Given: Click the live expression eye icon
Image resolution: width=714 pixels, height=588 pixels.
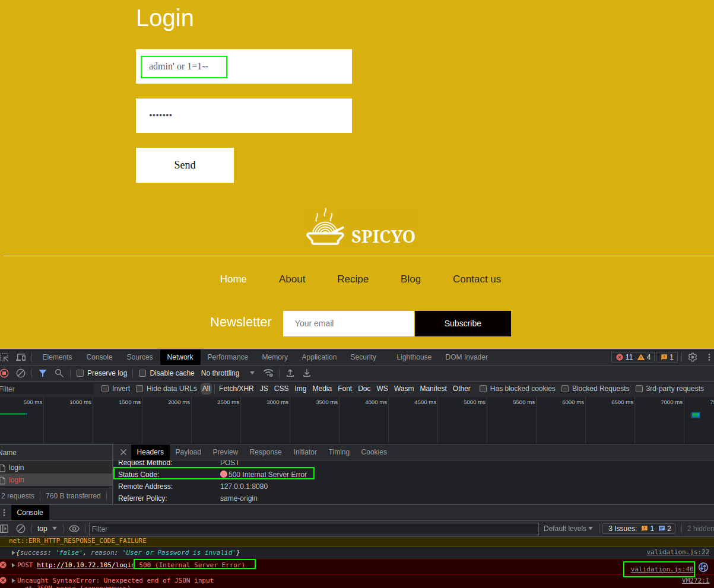Looking at the screenshot, I should [74, 529].
